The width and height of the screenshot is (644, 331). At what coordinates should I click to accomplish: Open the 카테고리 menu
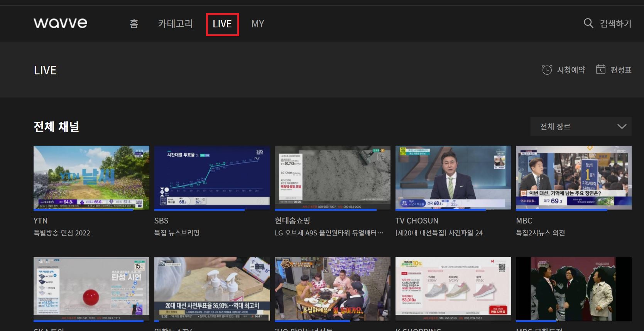[x=175, y=24]
